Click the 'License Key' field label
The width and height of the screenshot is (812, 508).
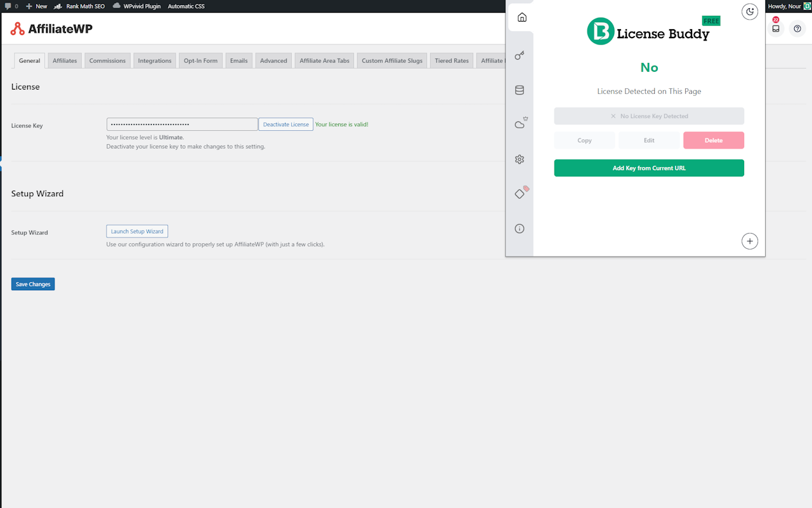click(x=27, y=126)
